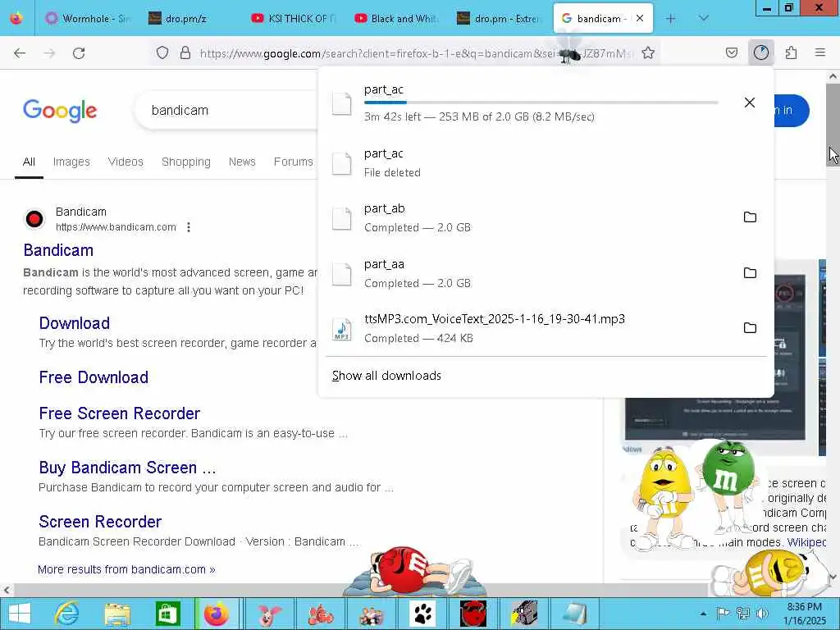Click the Firefox logo icon in tab bar
Image resolution: width=840 pixels, height=630 pixels.
16,18
